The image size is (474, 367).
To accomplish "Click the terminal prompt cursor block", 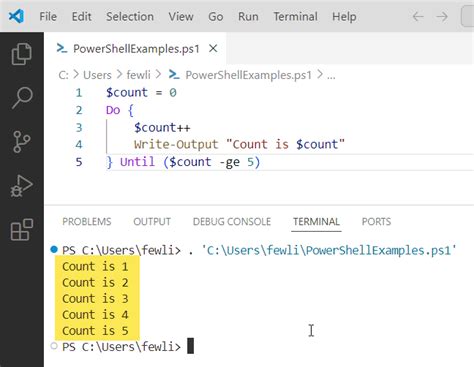I will [x=190, y=346].
